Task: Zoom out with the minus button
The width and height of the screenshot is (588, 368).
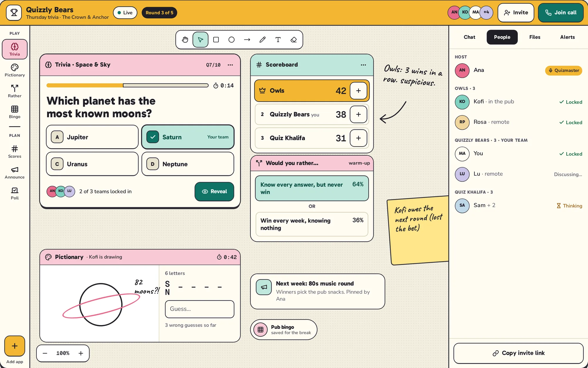Action: pos(45,353)
